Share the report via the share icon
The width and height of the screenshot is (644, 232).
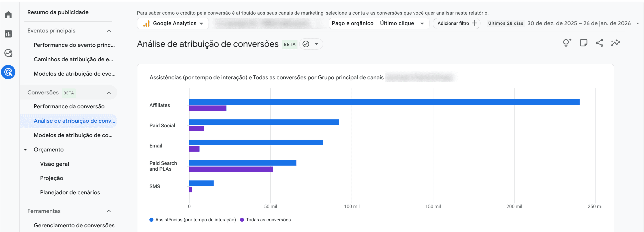click(x=600, y=43)
